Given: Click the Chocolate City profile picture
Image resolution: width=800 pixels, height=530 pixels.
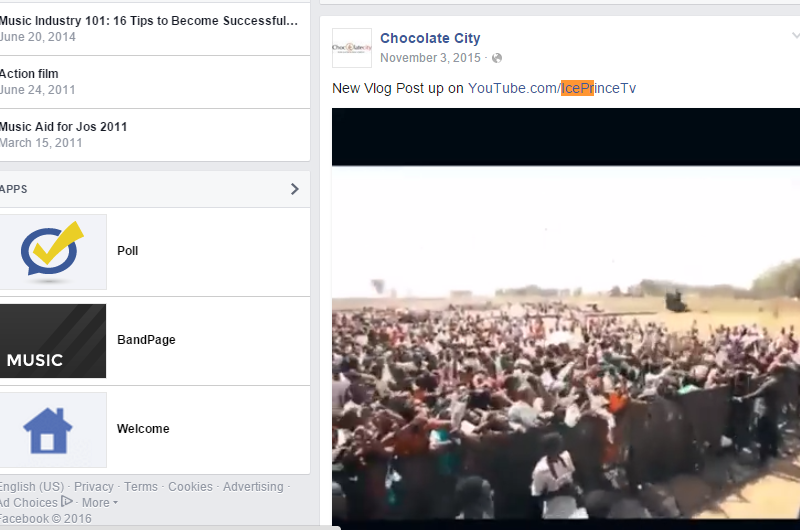Looking at the screenshot, I should 352,48.
